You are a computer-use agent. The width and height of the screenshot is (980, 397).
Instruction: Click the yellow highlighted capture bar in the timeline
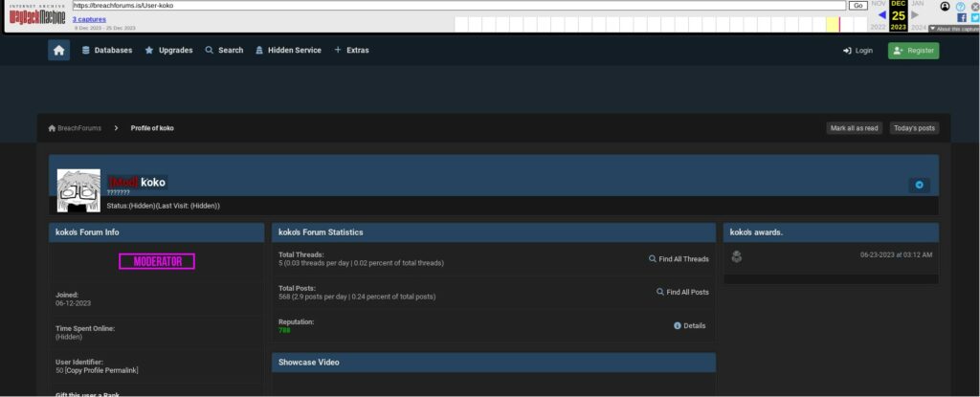(833, 24)
